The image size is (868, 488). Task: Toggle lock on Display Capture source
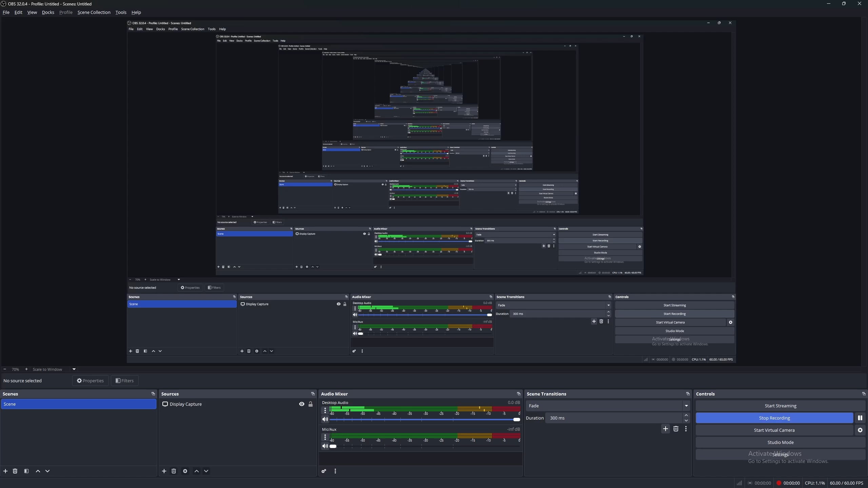click(311, 404)
